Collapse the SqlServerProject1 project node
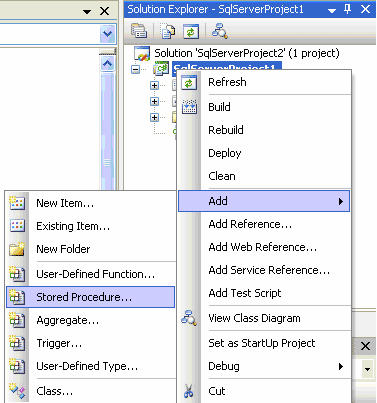 pyautogui.click(x=135, y=70)
